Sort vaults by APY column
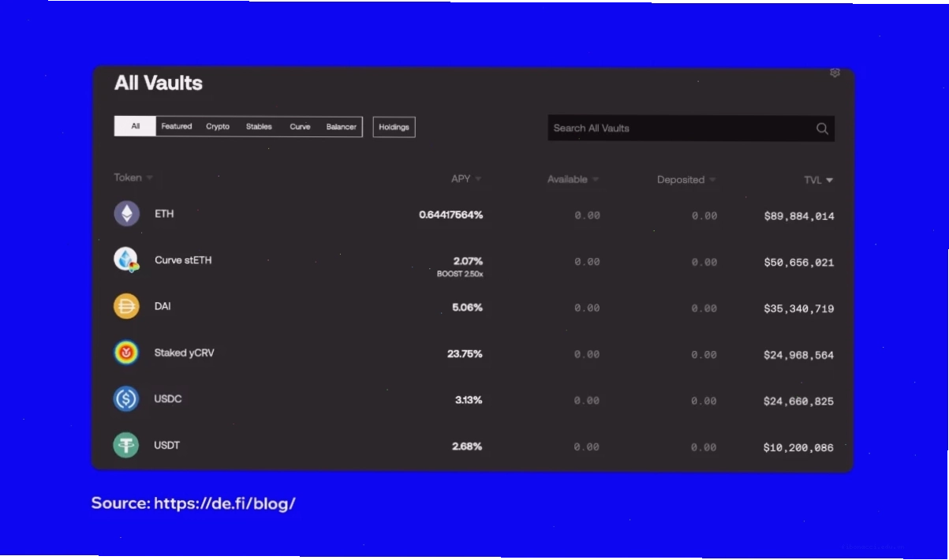 [x=466, y=179]
